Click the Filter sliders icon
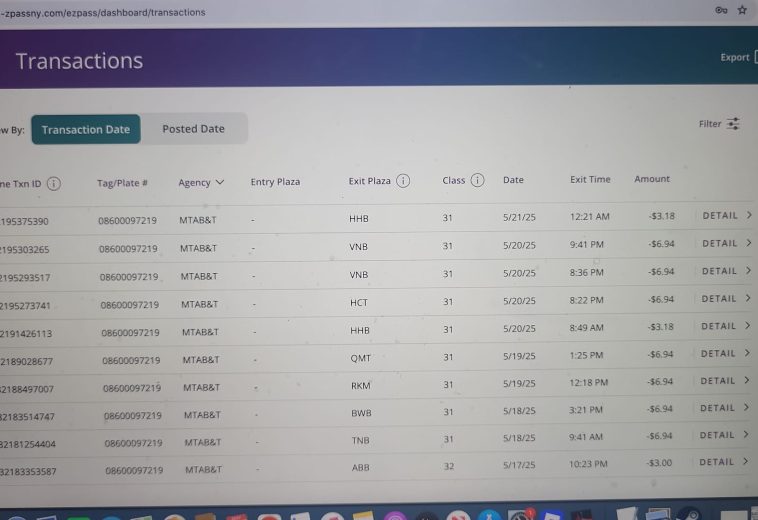758x520 pixels. pyautogui.click(x=733, y=124)
